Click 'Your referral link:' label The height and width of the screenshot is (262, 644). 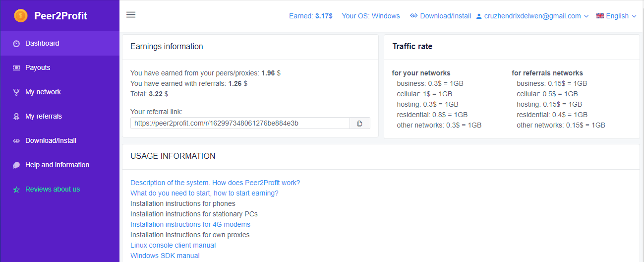pos(156,112)
